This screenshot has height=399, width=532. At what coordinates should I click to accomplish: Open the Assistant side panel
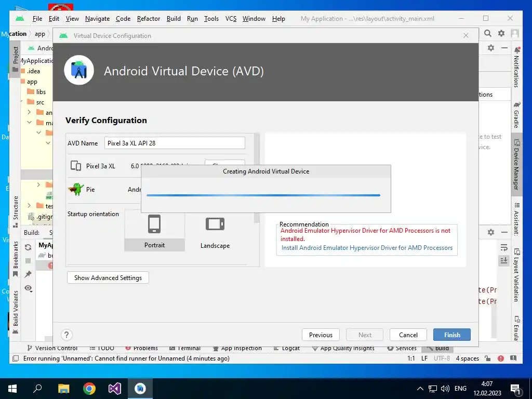[x=516, y=219]
